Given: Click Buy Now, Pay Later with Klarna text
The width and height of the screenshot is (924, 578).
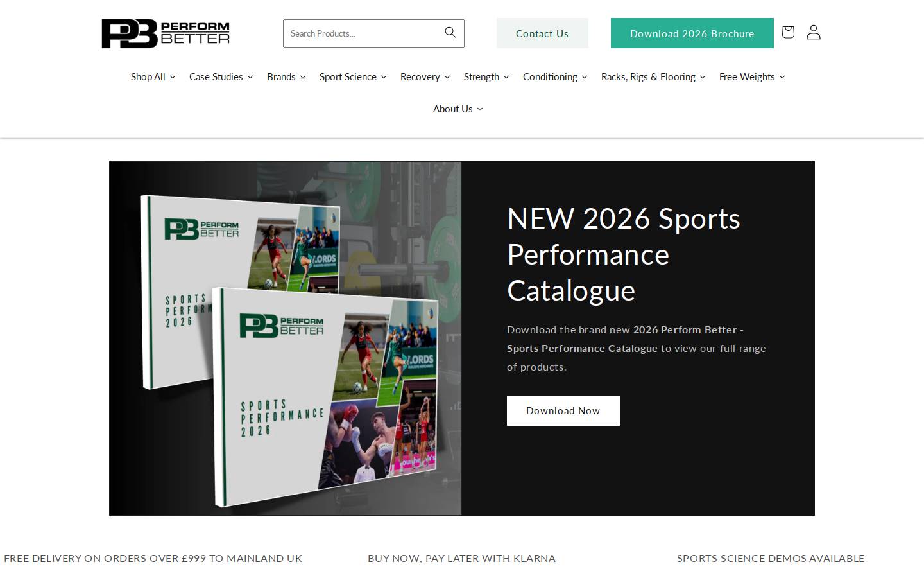Looking at the screenshot, I should [461, 559].
